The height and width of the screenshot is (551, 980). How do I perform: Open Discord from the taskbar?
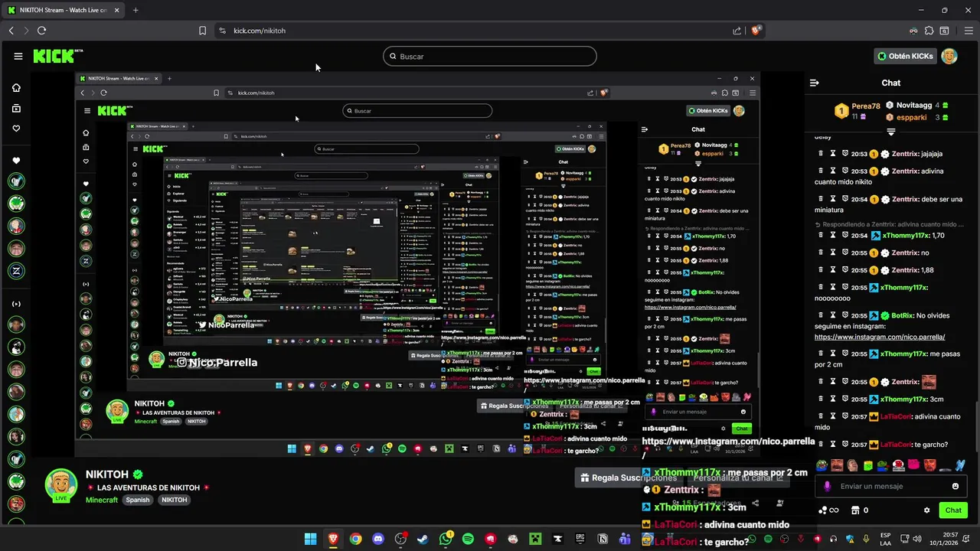coord(377,539)
